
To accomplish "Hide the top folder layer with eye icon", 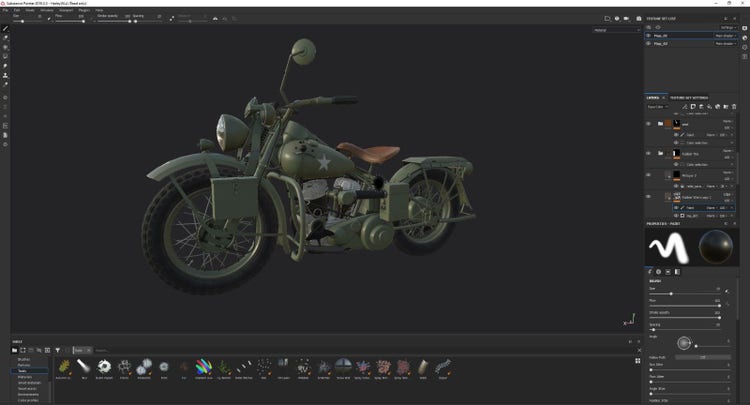I will tap(649, 124).
